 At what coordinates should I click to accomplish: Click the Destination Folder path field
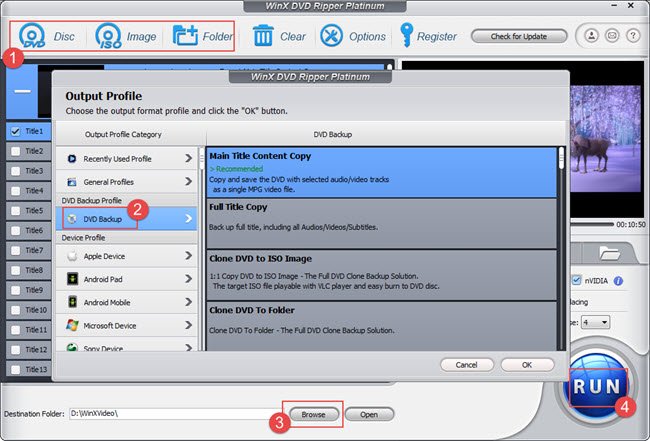[x=176, y=414]
